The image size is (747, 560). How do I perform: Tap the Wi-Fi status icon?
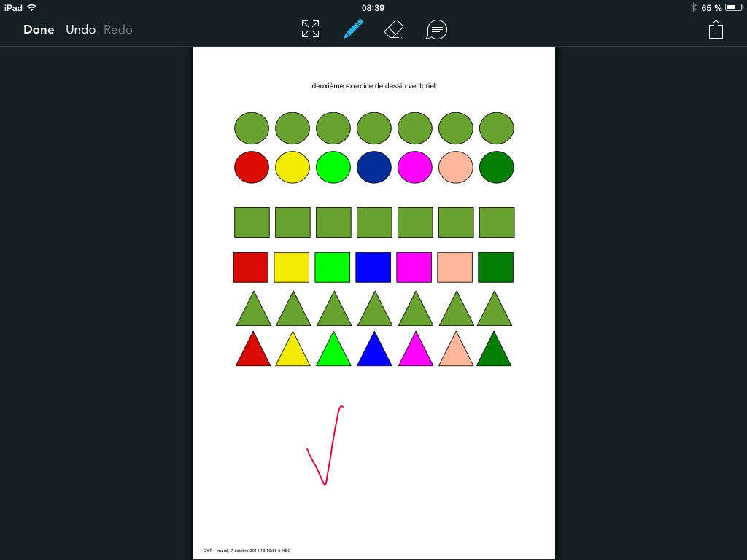pos(32,7)
